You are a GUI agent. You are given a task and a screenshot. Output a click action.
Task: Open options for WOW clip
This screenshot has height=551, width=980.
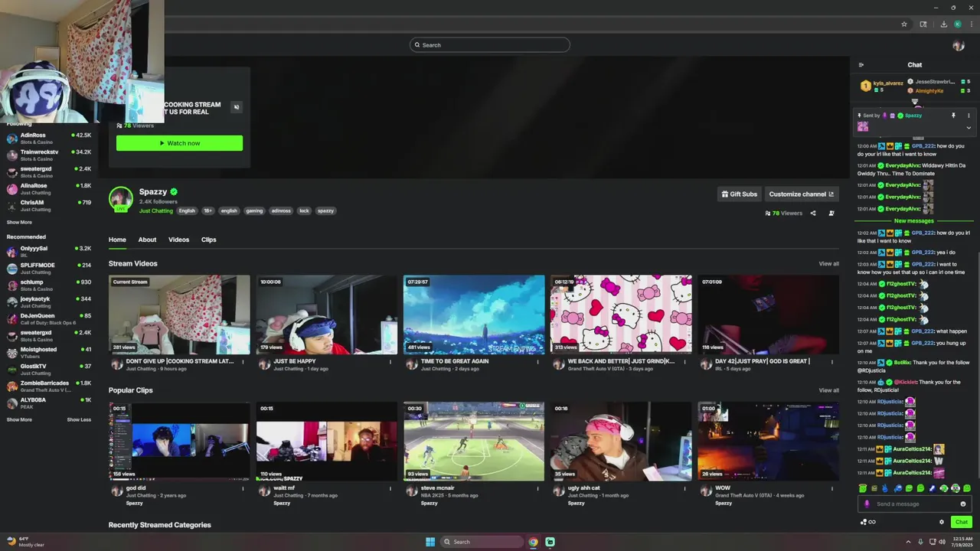(x=832, y=488)
